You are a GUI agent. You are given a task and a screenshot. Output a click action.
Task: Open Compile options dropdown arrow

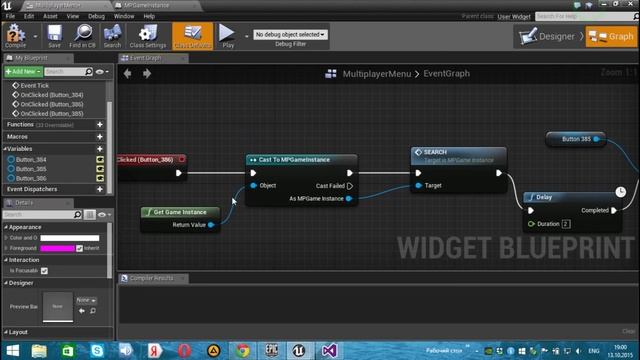coord(35,36)
